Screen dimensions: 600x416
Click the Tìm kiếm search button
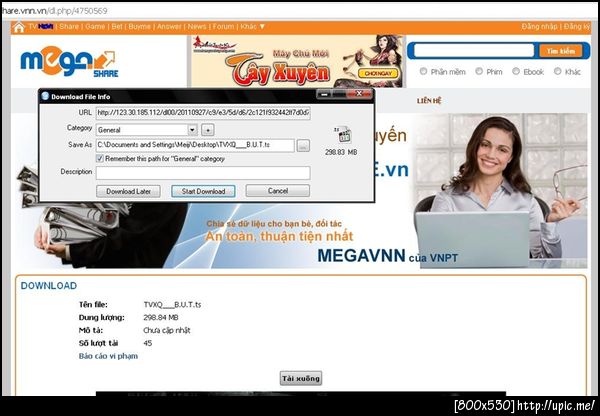pyautogui.click(x=561, y=51)
